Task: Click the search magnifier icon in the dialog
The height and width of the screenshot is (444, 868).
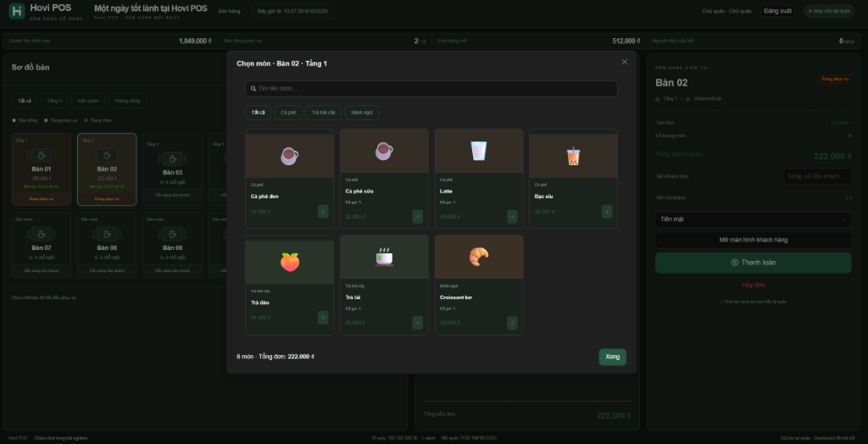Action: [253, 89]
